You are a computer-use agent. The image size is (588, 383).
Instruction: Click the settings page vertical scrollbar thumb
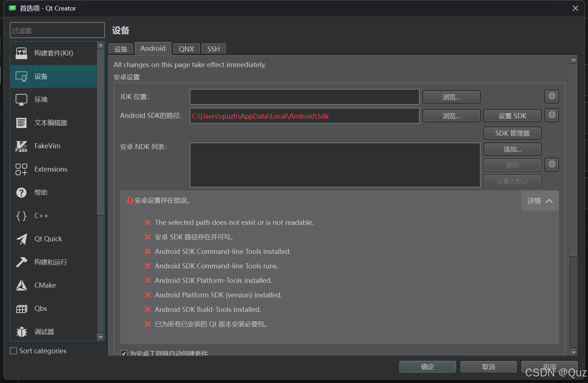(x=573, y=160)
